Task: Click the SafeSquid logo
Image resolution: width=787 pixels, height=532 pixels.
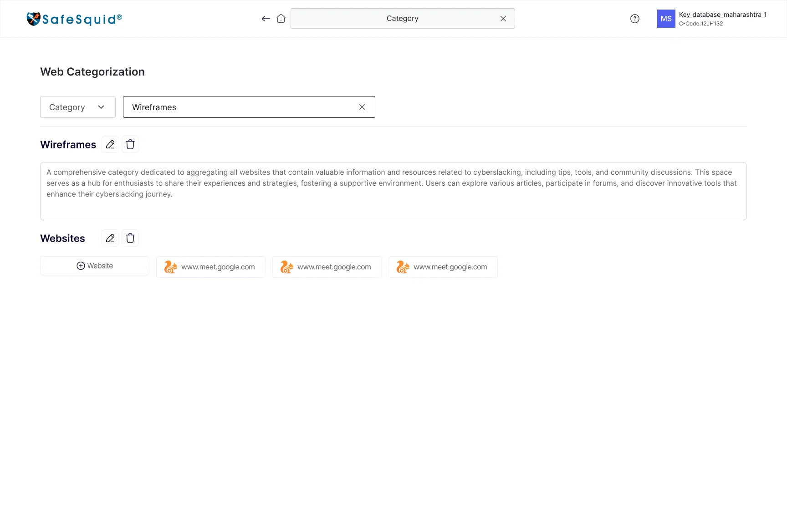Action: point(74,19)
